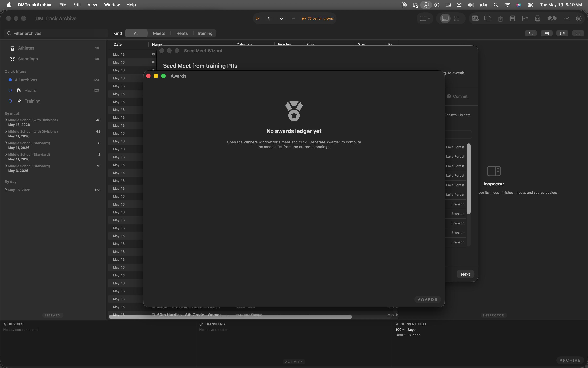Select the Heats kind tab
Viewport: 588px width, 368px height.
tap(182, 33)
